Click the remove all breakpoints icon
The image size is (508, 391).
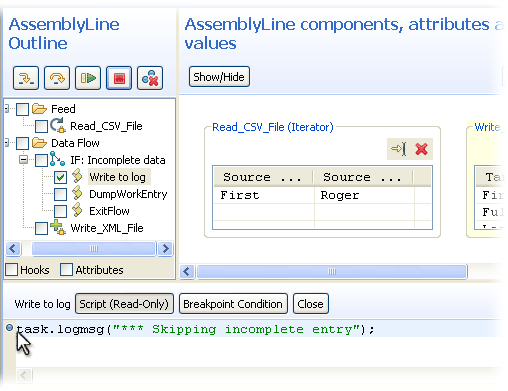point(150,78)
